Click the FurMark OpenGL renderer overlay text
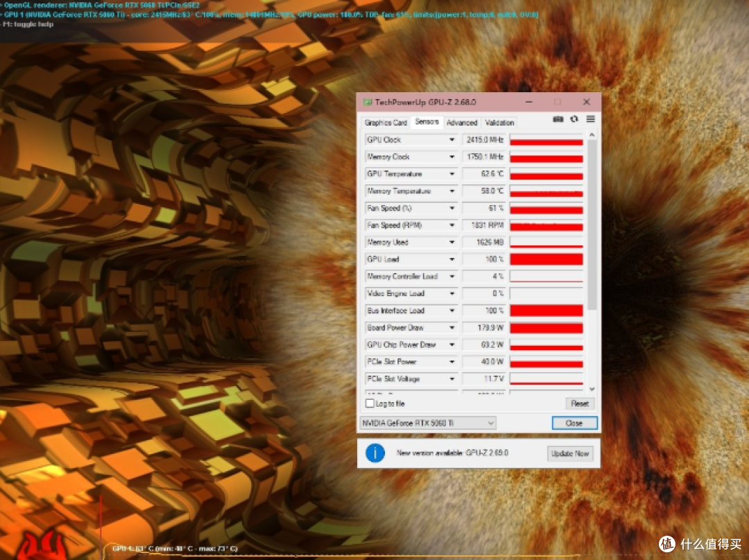Image resolution: width=749 pixels, height=560 pixels. tap(101, 6)
